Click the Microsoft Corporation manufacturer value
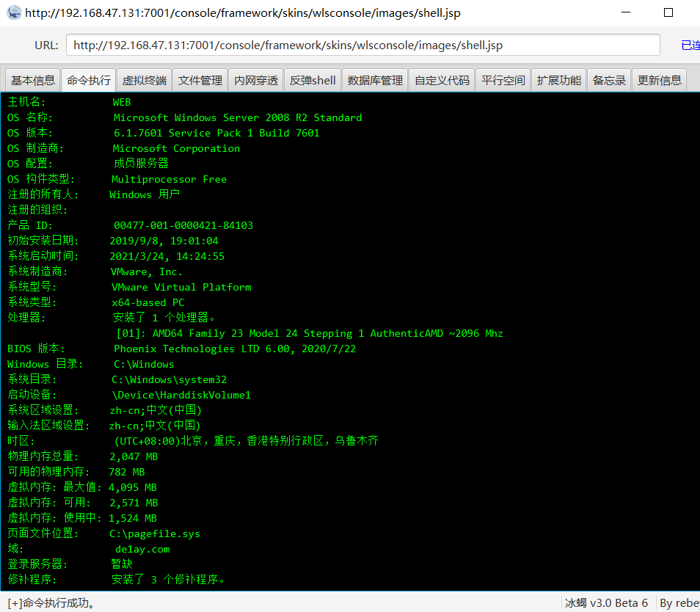The width and height of the screenshot is (700, 612). pyautogui.click(x=176, y=148)
